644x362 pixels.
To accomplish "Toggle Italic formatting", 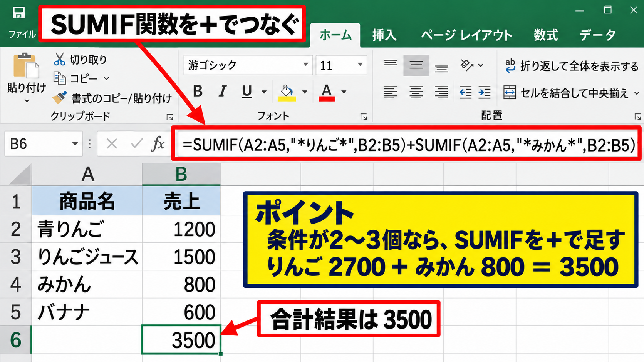I will [x=222, y=92].
